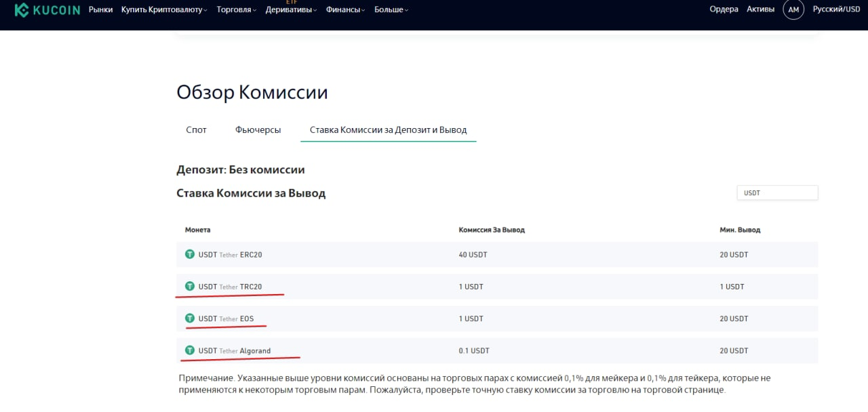Click Tether icon in Algorand row
The width and height of the screenshot is (868, 412).
(190, 350)
